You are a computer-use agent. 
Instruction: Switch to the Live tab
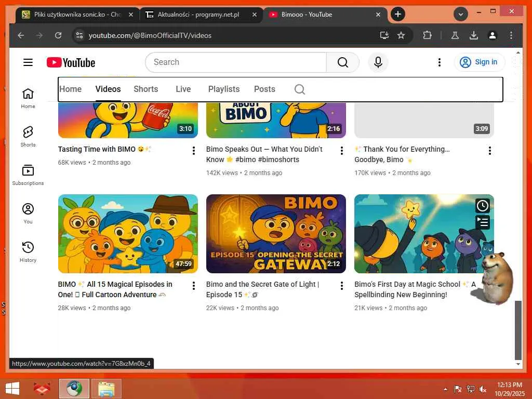click(183, 89)
